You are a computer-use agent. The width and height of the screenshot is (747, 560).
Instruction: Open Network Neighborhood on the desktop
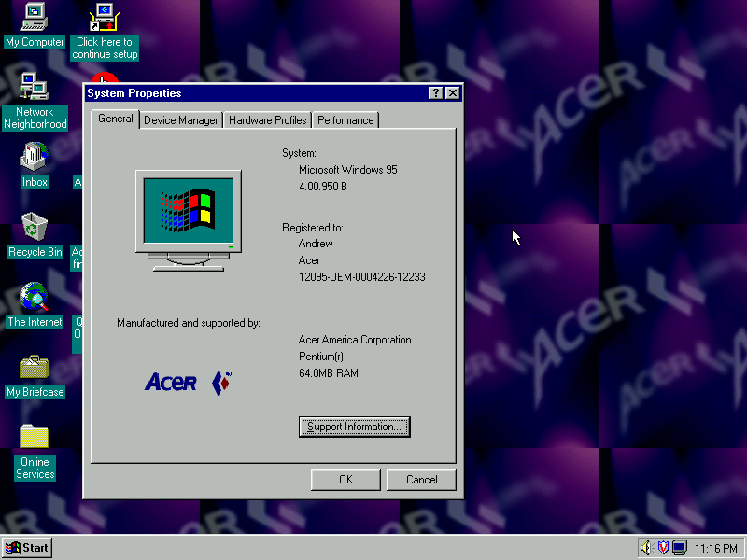(35, 88)
